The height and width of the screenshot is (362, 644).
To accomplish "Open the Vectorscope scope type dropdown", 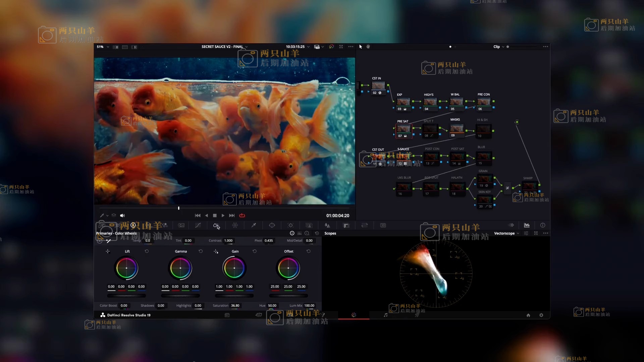I will pos(506,233).
